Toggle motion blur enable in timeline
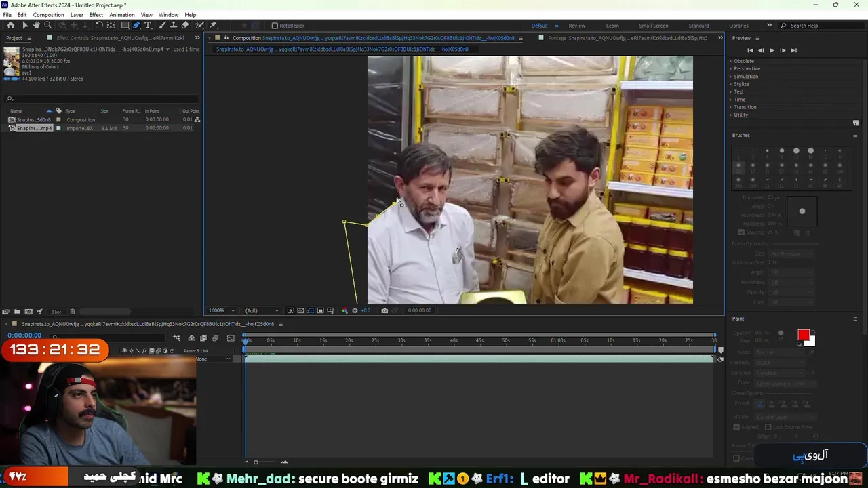Image resolution: width=868 pixels, height=488 pixels. pyautogui.click(x=215, y=338)
